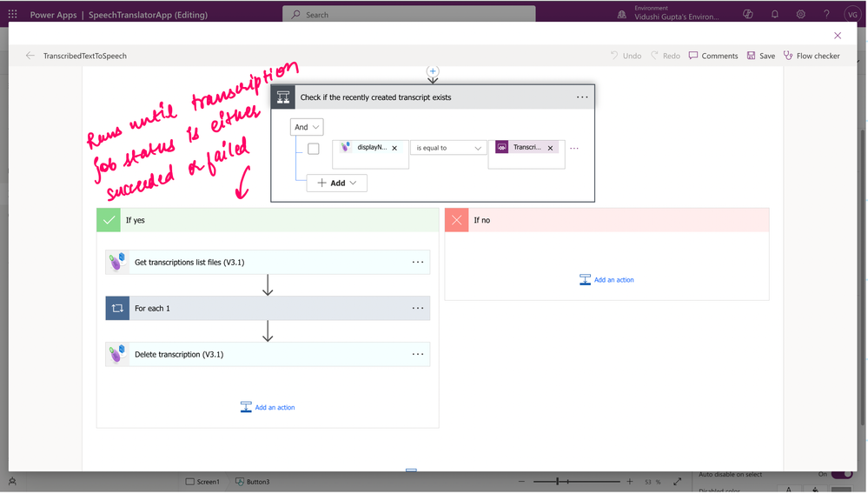Tick the condition row checkbox

pyautogui.click(x=314, y=149)
